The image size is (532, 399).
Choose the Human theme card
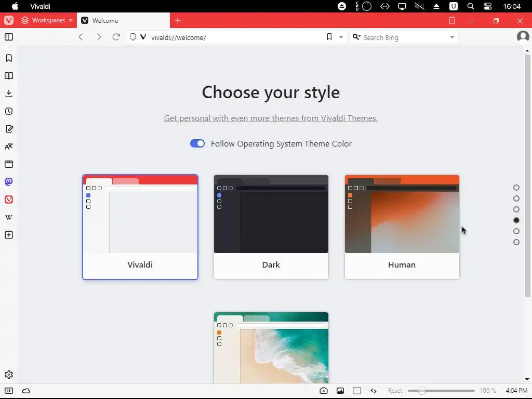(x=402, y=227)
